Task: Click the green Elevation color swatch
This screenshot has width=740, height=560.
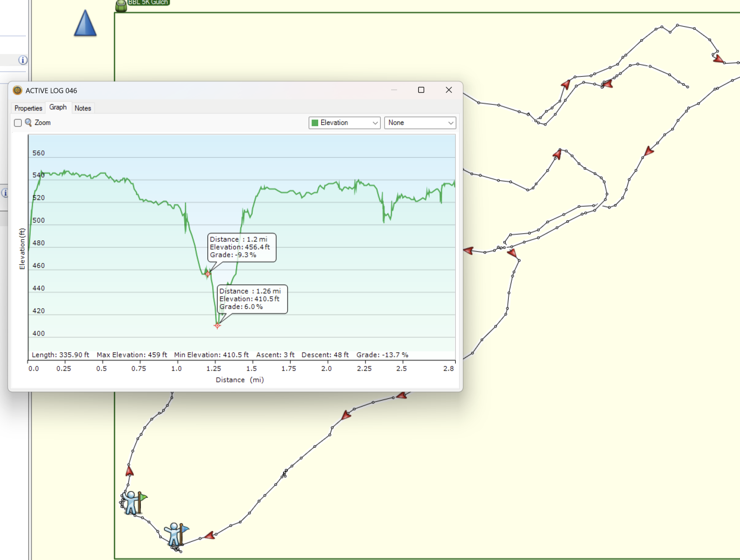Action: [x=315, y=123]
